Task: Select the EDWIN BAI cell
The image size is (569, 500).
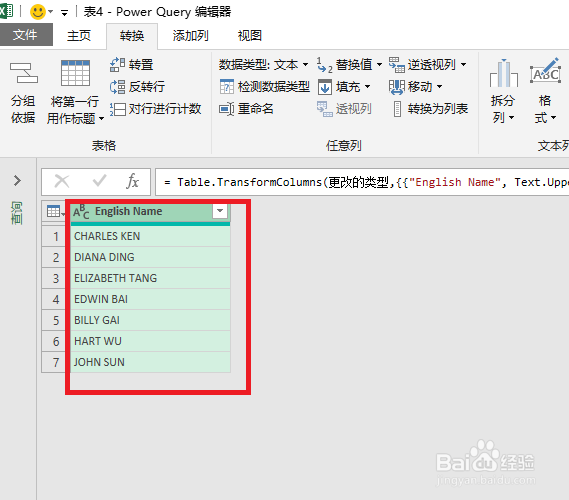Action: click(x=151, y=299)
